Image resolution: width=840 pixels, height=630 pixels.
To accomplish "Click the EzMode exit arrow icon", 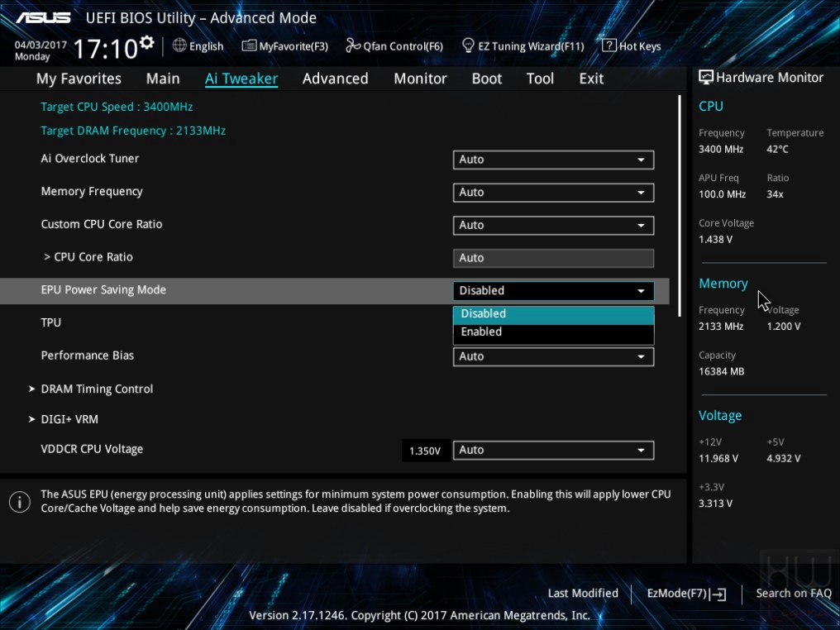I will point(718,594).
